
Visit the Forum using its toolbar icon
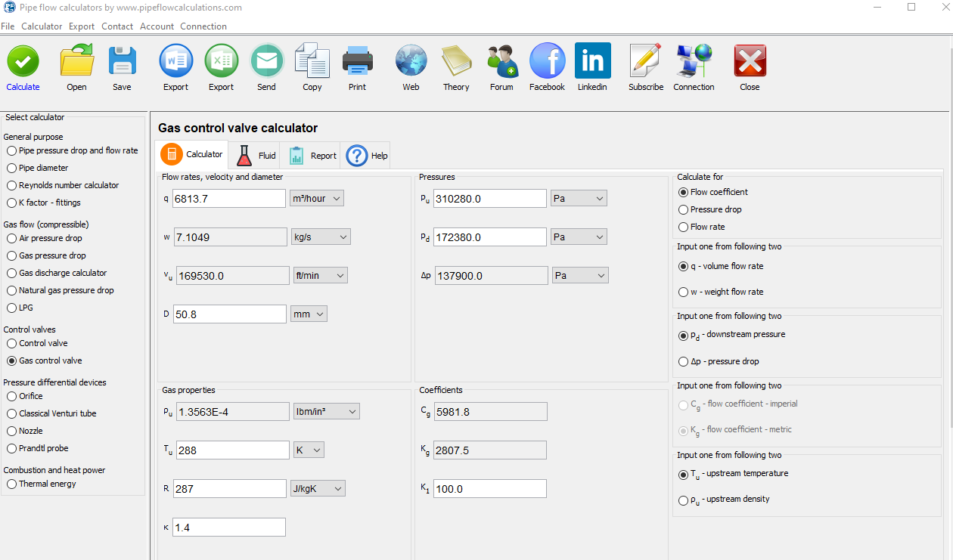tap(501, 60)
